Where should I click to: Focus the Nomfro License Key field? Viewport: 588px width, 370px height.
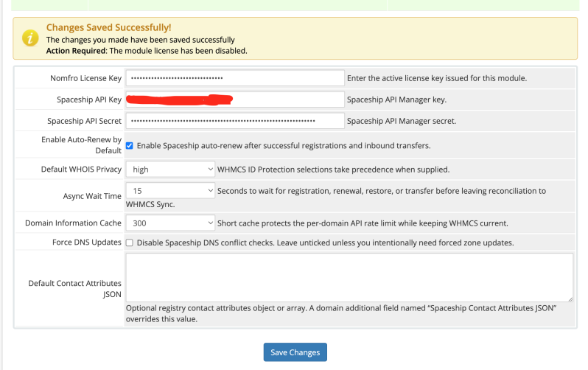(235, 78)
